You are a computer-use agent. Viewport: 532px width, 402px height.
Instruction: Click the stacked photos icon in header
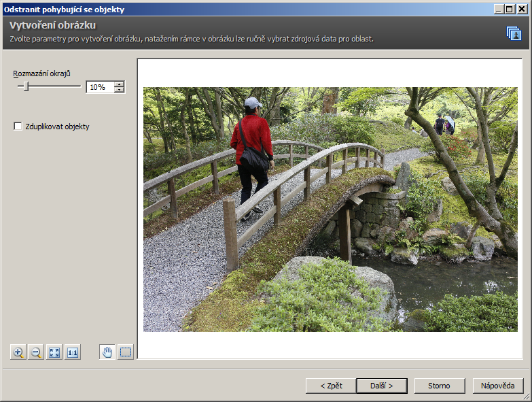pos(514,33)
